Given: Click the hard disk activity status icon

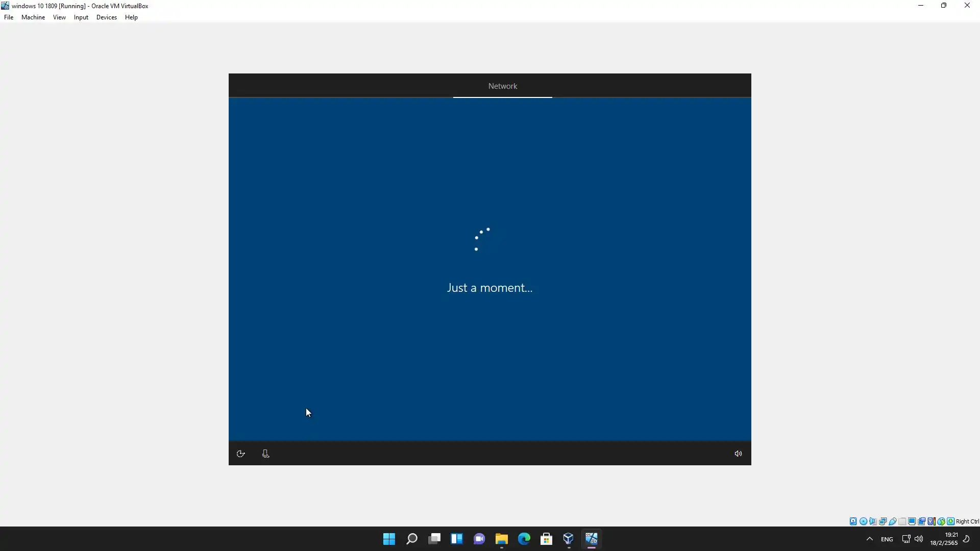Looking at the screenshot, I should pos(853,521).
